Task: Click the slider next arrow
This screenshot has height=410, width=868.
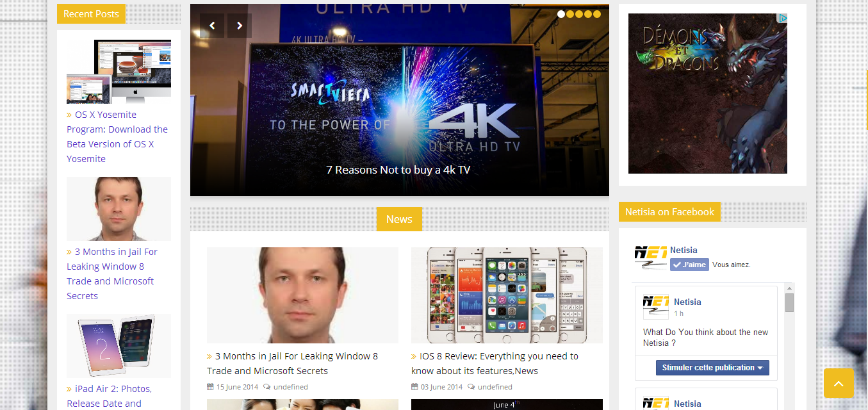Action: [240, 26]
